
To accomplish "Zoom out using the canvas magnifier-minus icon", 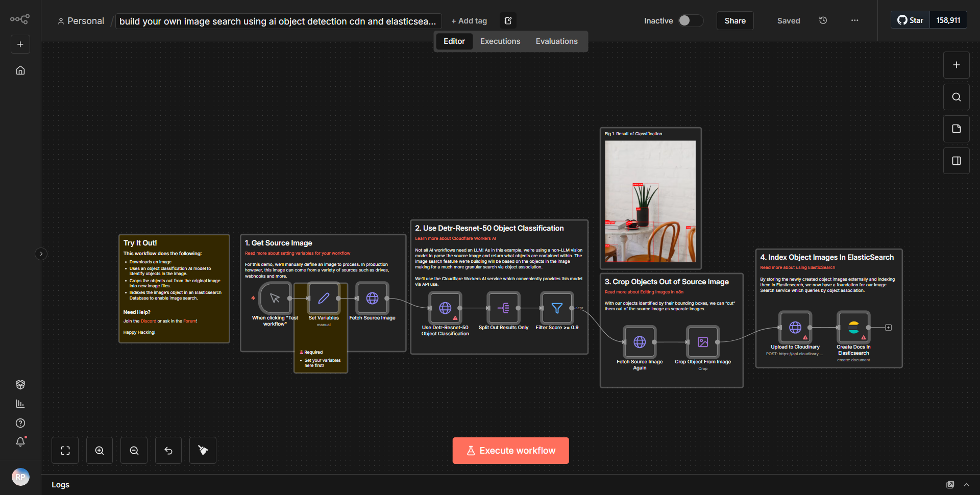I will click(x=133, y=450).
